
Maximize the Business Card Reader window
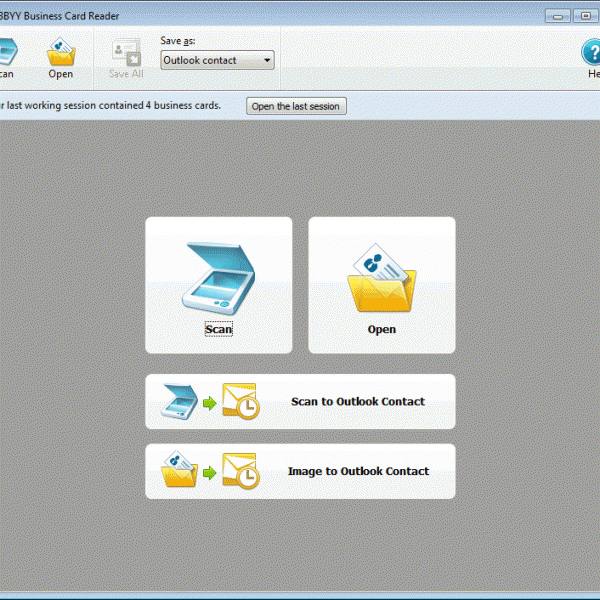(x=585, y=16)
